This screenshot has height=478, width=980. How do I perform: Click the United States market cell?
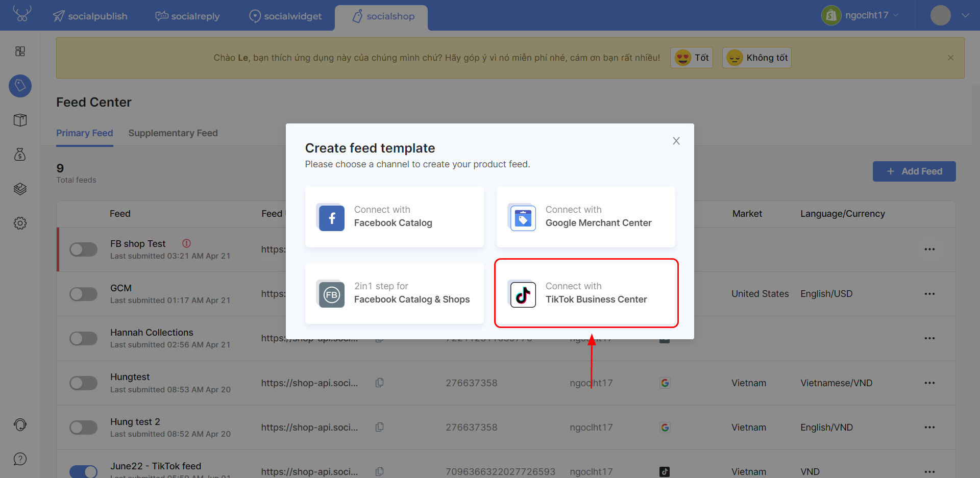coord(760,294)
